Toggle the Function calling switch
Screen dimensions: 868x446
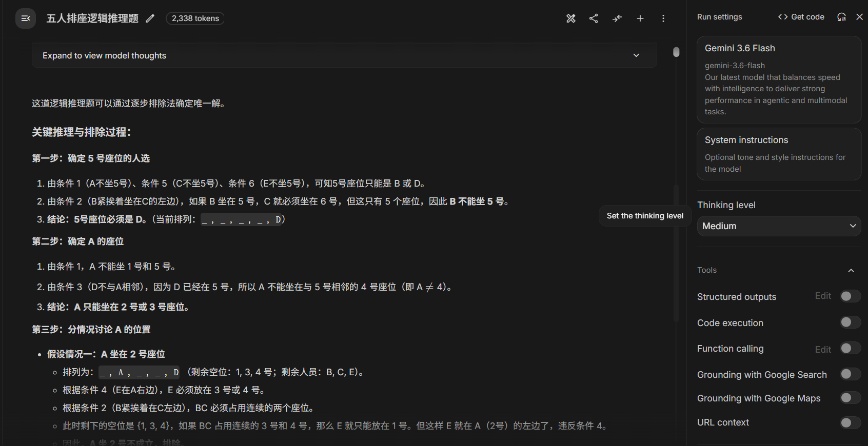(x=850, y=349)
